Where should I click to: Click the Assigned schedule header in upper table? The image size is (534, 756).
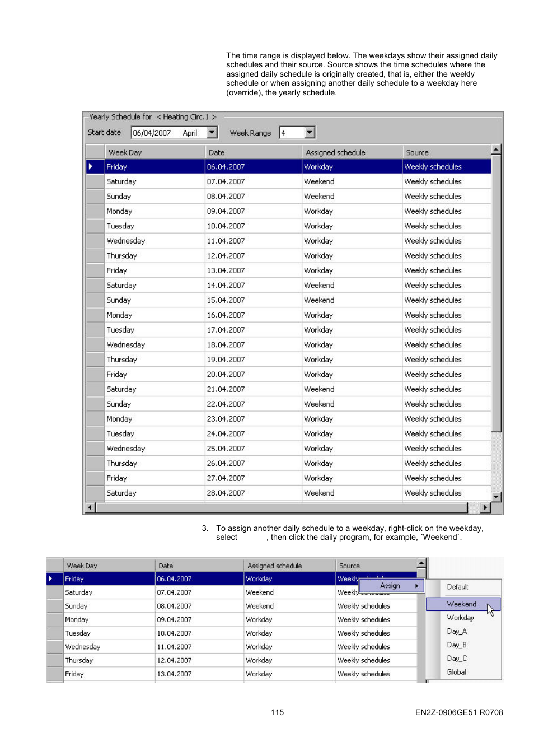(352, 152)
